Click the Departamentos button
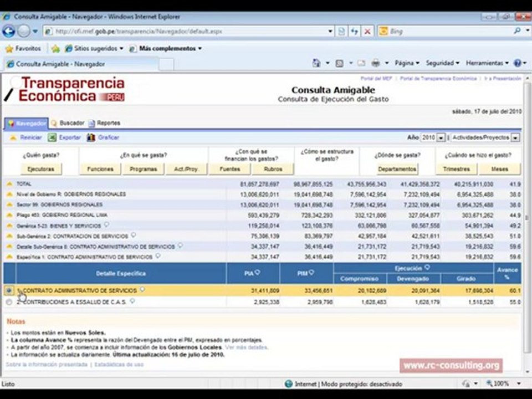This screenshot has height=399, width=532. tap(397, 169)
